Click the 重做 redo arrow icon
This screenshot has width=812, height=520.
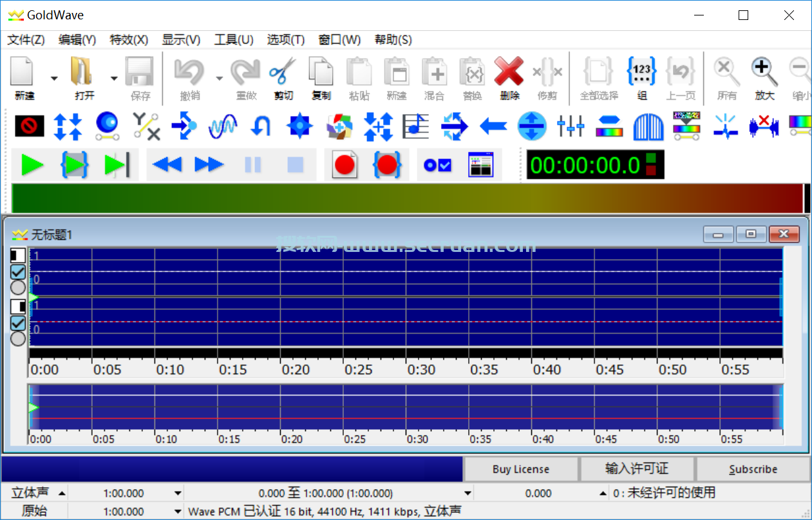point(246,78)
